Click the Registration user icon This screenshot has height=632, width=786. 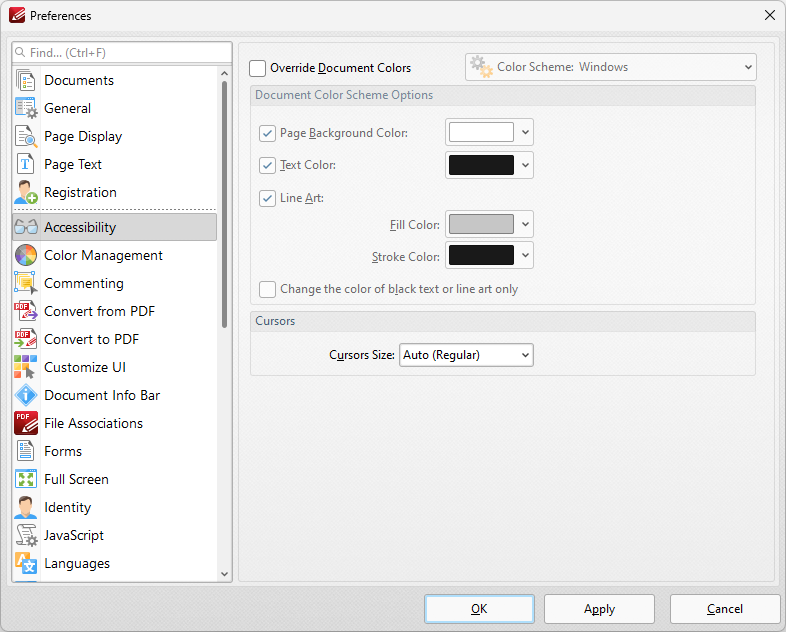pyautogui.click(x=26, y=192)
